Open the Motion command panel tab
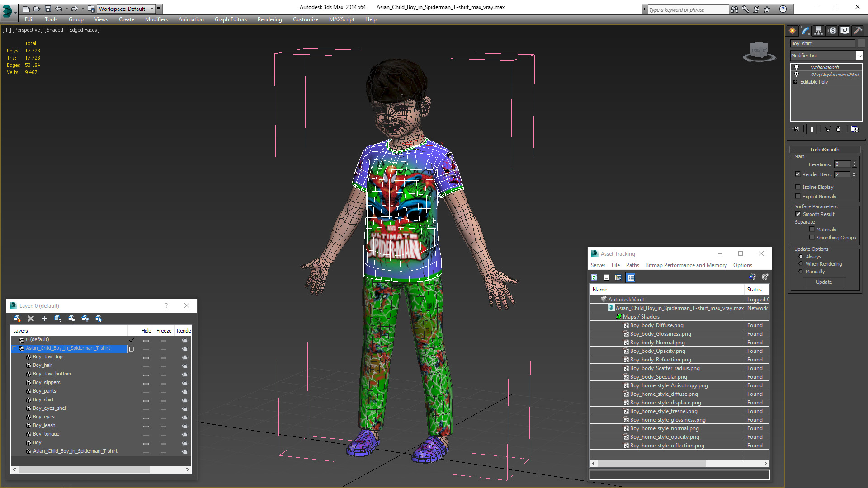The height and width of the screenshot is (488, 868). pos(832,31)
